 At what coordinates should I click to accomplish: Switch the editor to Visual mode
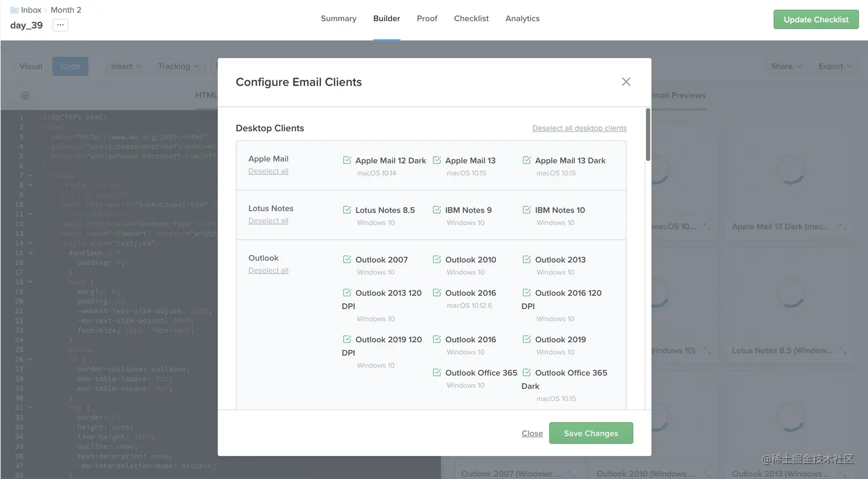(x=31, y=66)
